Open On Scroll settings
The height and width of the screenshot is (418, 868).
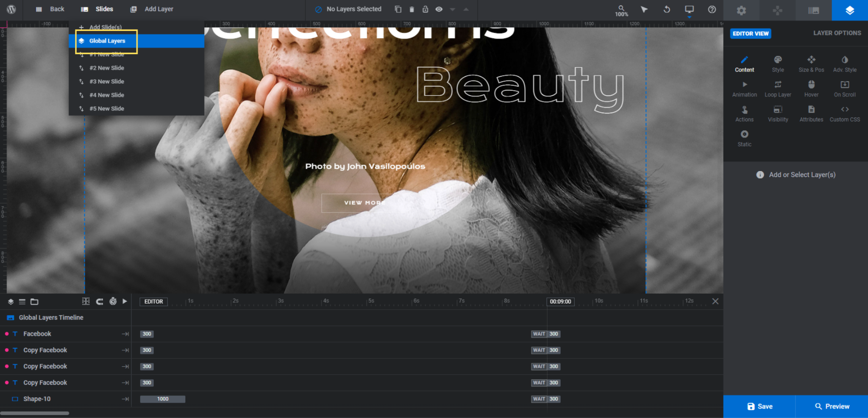pos(845,89)
